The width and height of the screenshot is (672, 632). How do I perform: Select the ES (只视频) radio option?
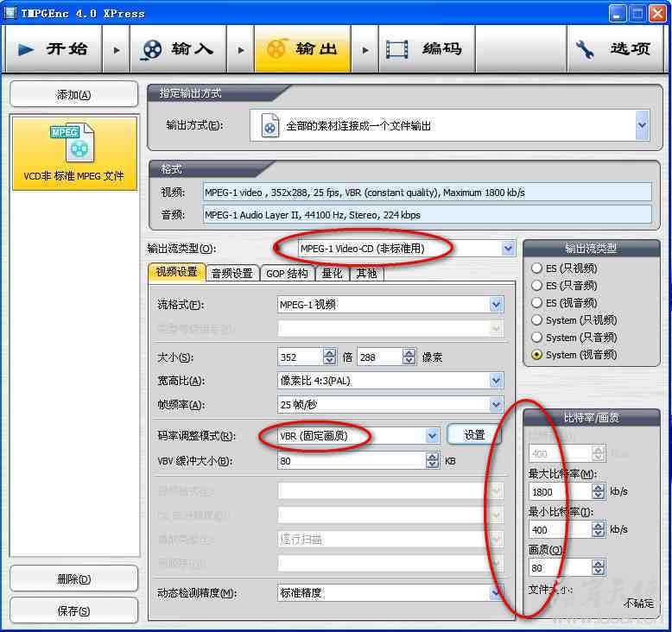(x=563, y=269)
